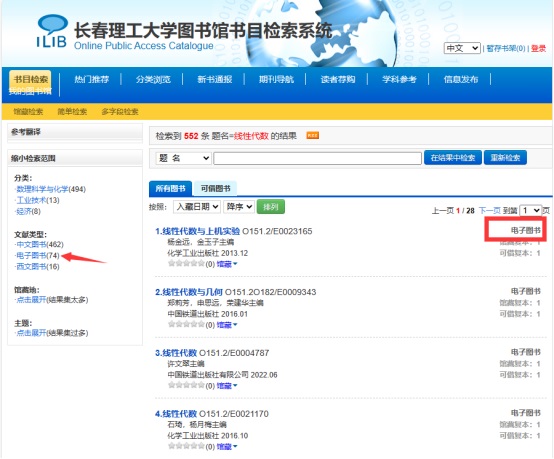Click the 参考翻译 panel header

(75, 132)
